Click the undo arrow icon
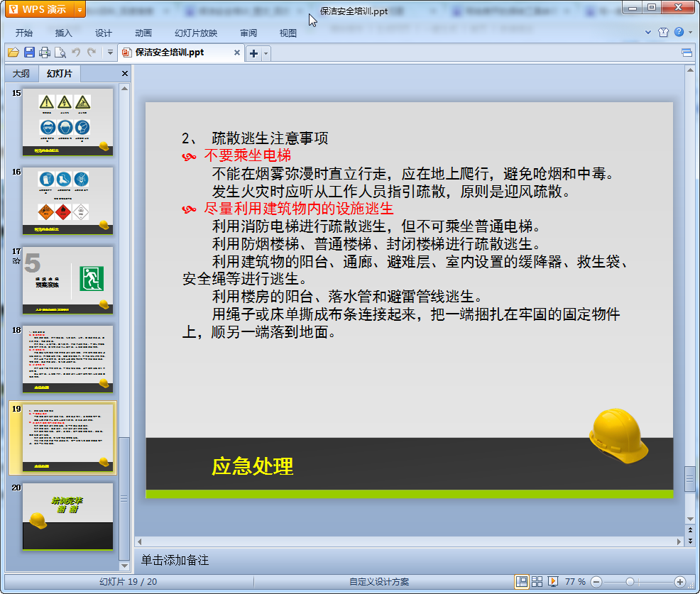 tap(76, 53)
